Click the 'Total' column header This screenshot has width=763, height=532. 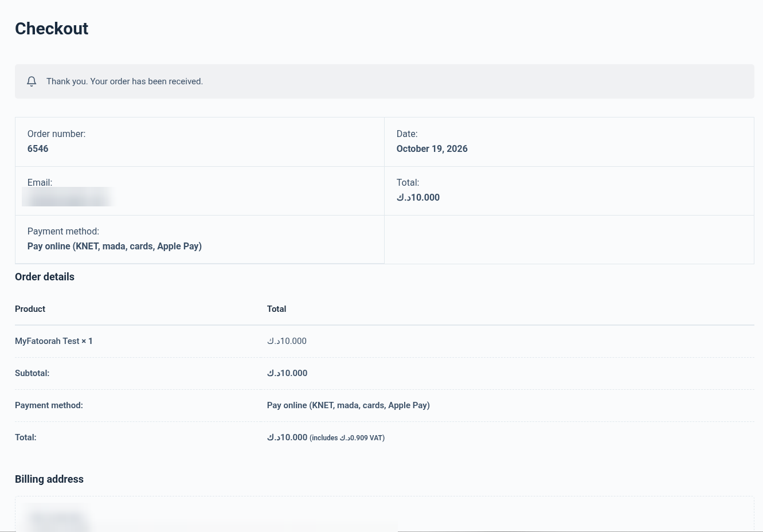276,309
